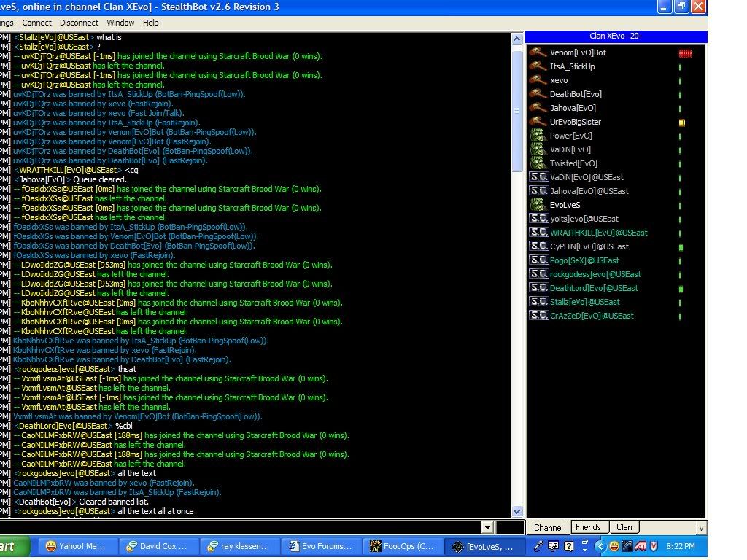The width and height of the screenshot is (747, 560).
Task: Click the chat log scrollbar up arrow
Action: coord(517,39)
